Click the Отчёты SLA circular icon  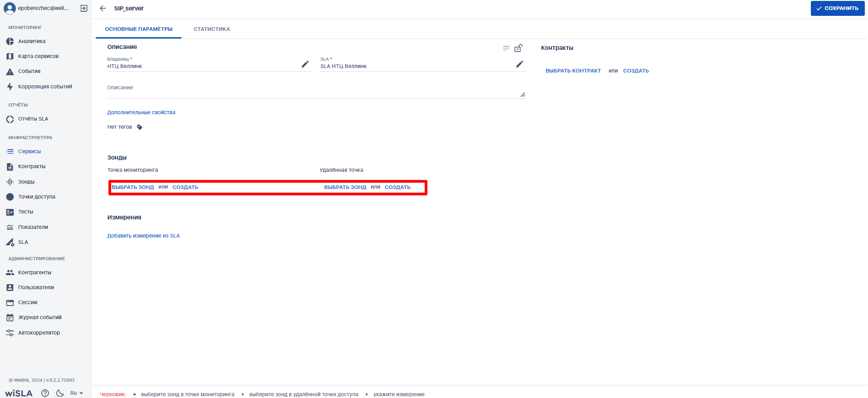pos(10,119)
